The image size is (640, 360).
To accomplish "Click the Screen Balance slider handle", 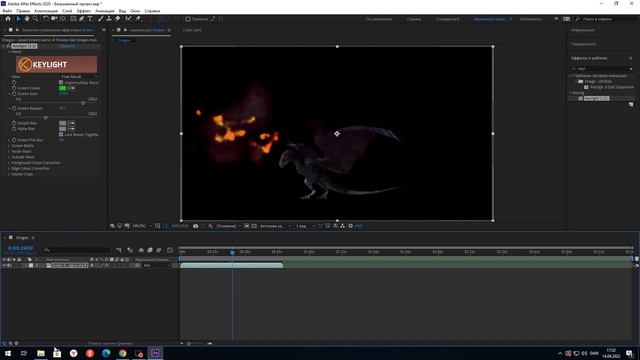I will click(45, 118).
